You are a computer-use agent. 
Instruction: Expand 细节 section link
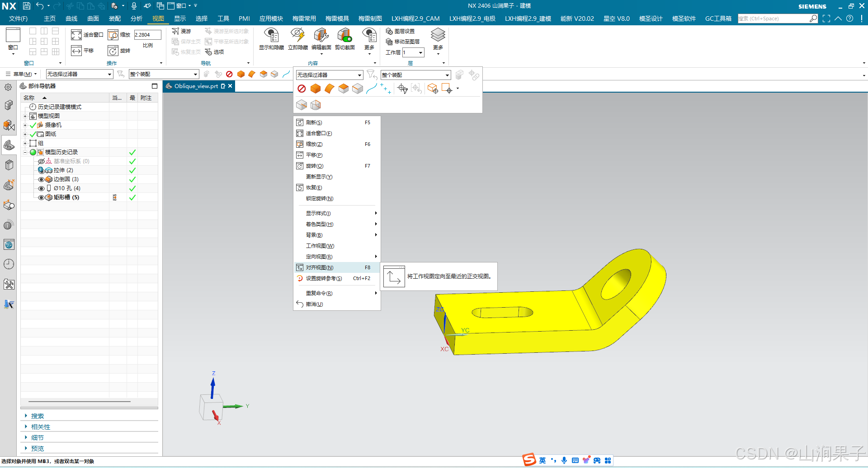38,438
